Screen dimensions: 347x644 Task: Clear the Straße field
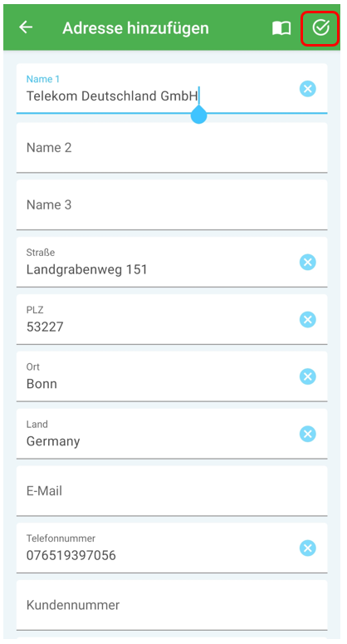308,262
